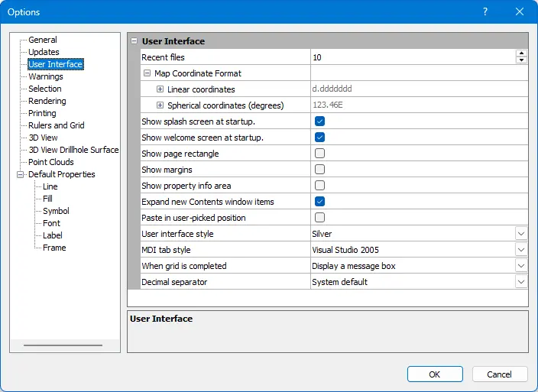Expand Spherical coordinates (degrees) node
The height and width of the screenshot is (392, 538).
click(160, 105)
